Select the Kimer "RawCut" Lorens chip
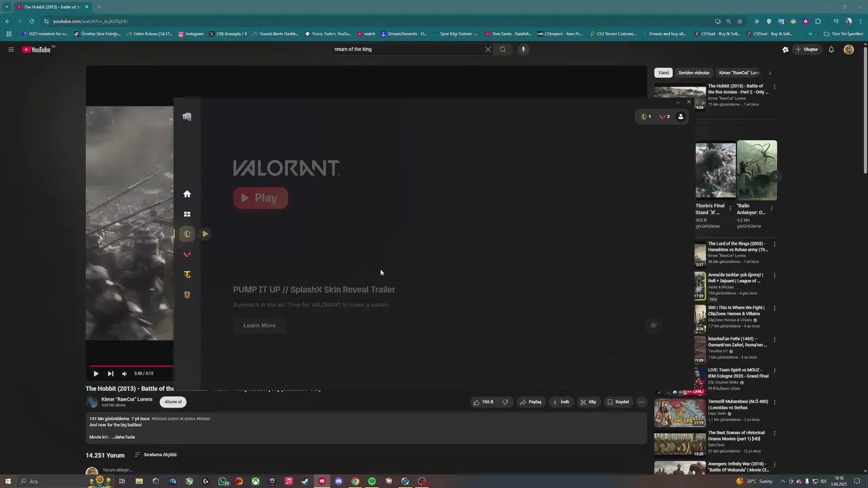The image size is (868, 488). 740,73
